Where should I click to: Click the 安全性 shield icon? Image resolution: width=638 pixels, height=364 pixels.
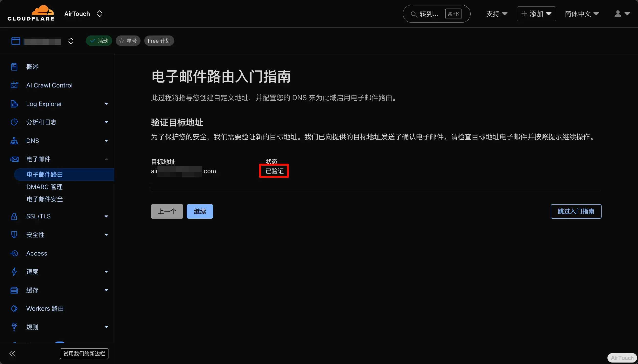[14, 235]
